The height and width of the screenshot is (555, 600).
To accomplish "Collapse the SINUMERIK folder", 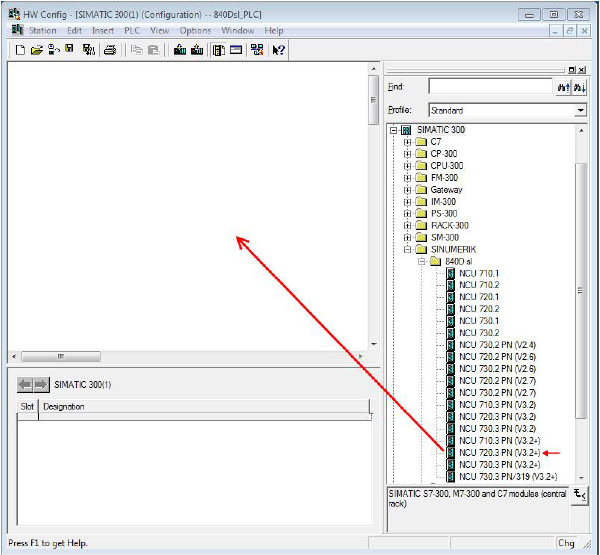I will (408, 250).
